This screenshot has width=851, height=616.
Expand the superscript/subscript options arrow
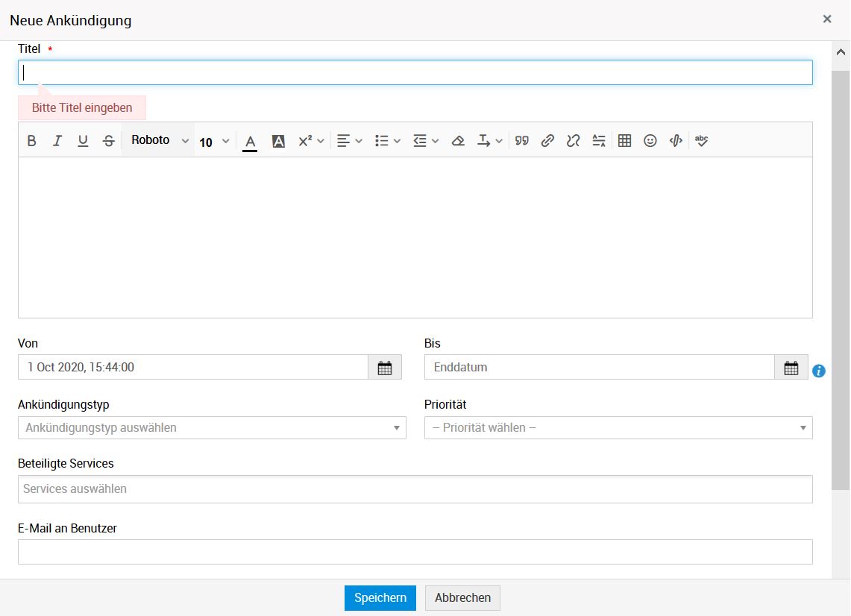(x=321, y=141)
